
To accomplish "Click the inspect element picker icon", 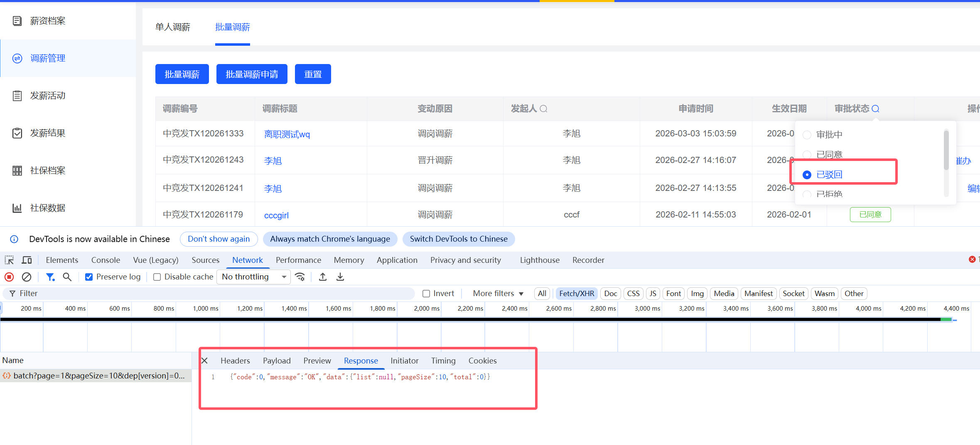I will point(9,260).
